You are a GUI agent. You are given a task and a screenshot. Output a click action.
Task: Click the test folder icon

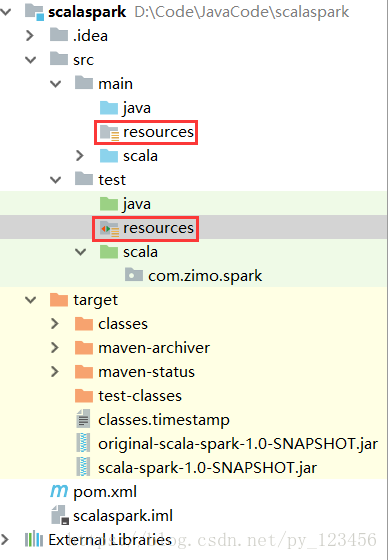[84, 179]
